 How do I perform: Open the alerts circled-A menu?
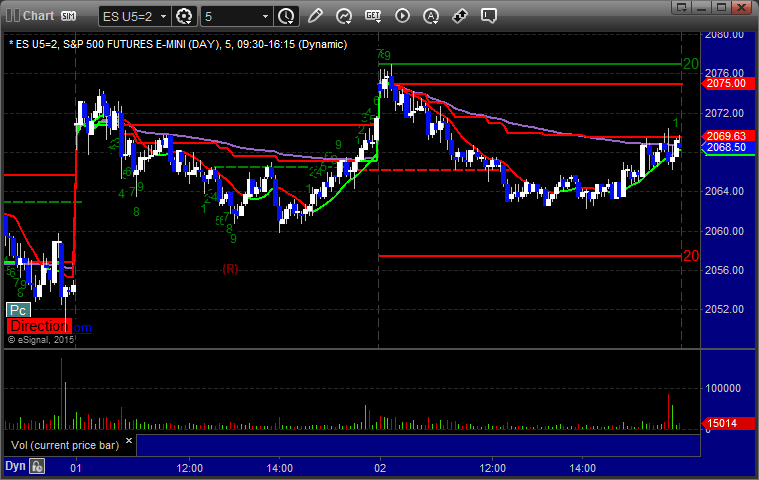click(431, 16)
